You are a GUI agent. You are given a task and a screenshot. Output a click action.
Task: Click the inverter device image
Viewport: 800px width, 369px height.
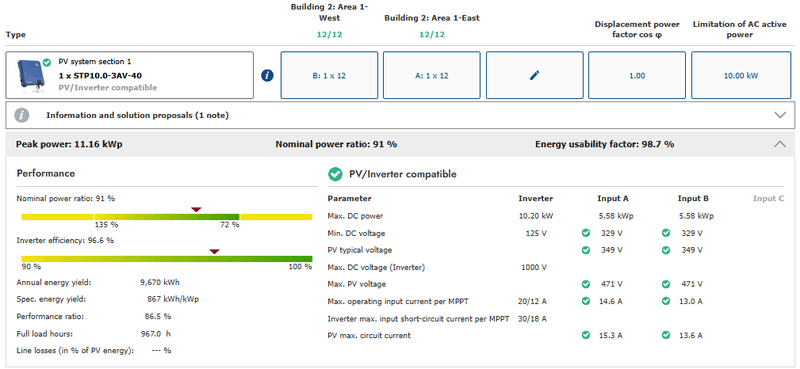point(30,75)
